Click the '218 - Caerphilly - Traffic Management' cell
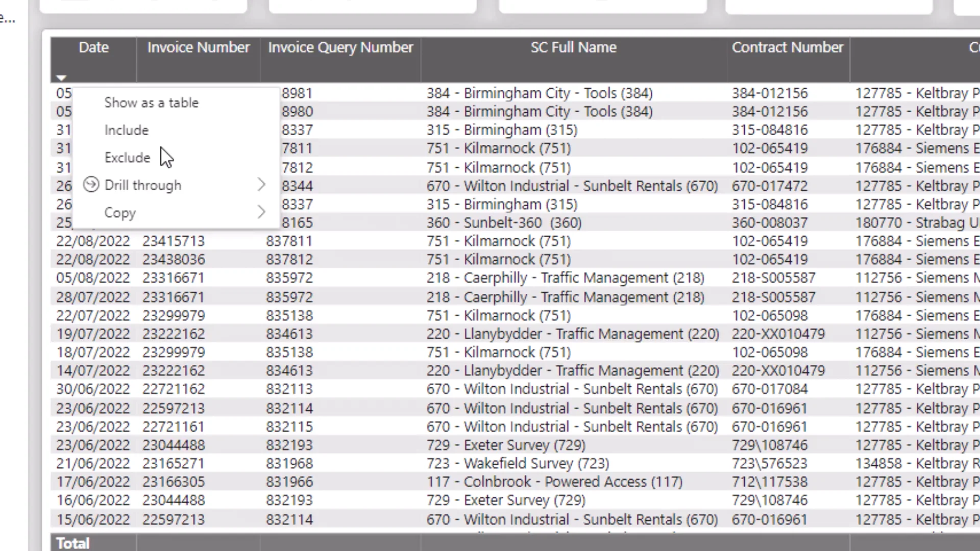980x551 pixels. [566, 278]
